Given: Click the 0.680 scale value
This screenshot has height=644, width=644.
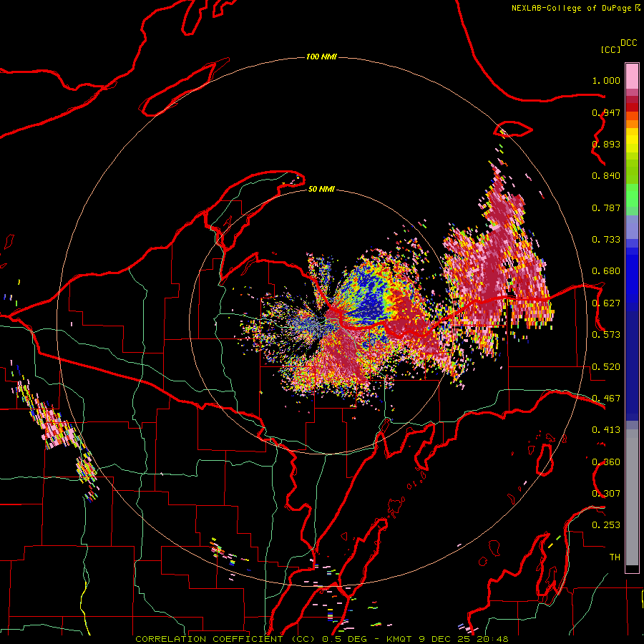Looking at the screenshot, I should tap(606, 271).
